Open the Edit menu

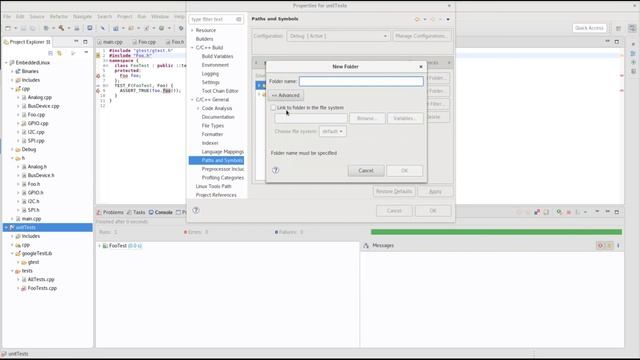point(20,17)
